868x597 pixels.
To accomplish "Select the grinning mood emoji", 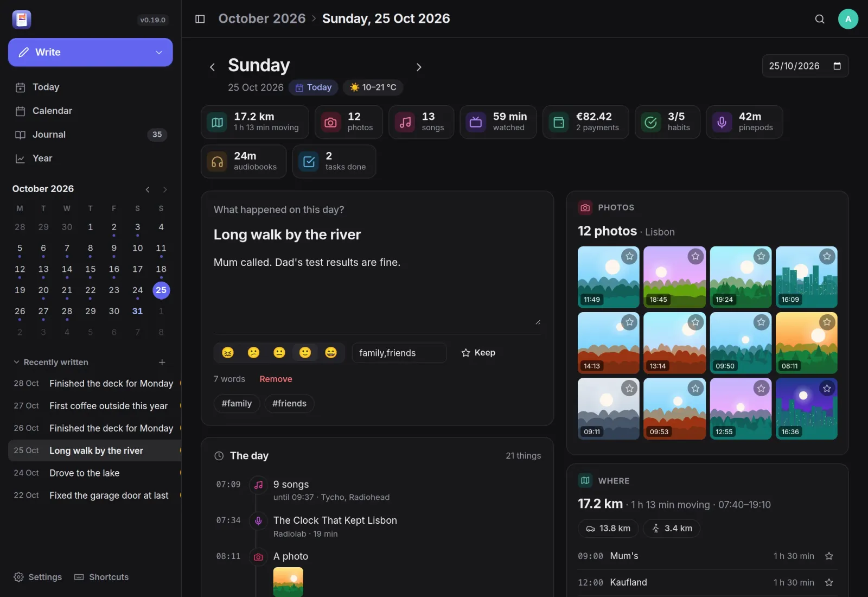I will click(x=331, y=353).
